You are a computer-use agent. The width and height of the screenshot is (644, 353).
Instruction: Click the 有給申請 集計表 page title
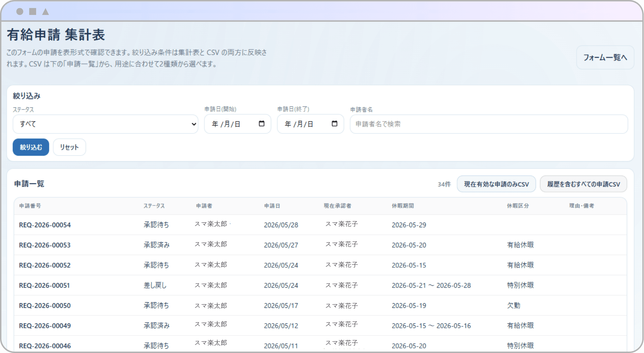coord(56,35)
